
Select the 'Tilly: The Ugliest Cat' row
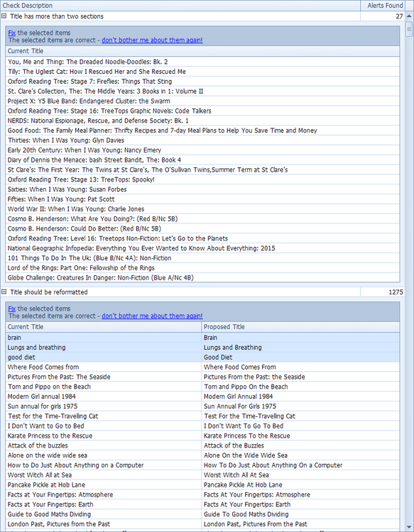click(203, 72)
